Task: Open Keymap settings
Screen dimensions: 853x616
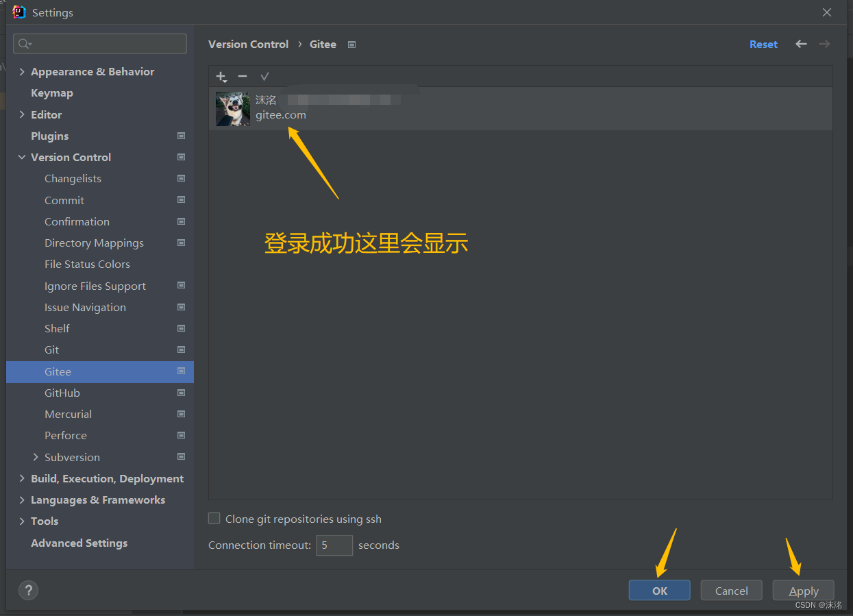Action: 52,93
